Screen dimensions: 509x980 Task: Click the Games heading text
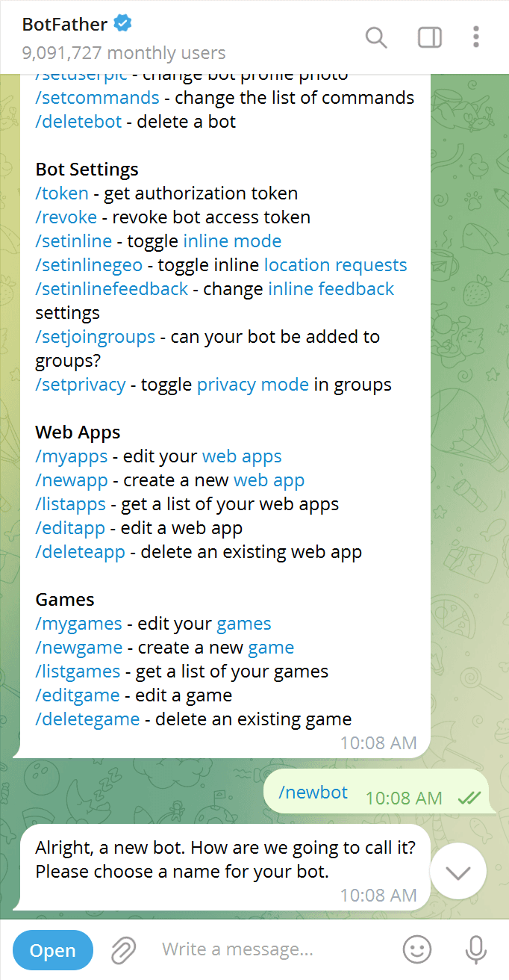pyautogui.click(x=65, y=600)
